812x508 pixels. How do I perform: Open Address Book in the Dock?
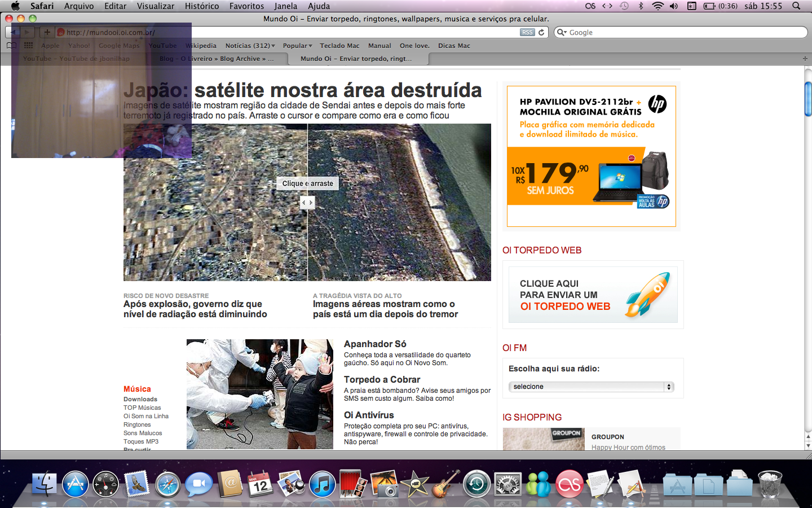(230, 484)
